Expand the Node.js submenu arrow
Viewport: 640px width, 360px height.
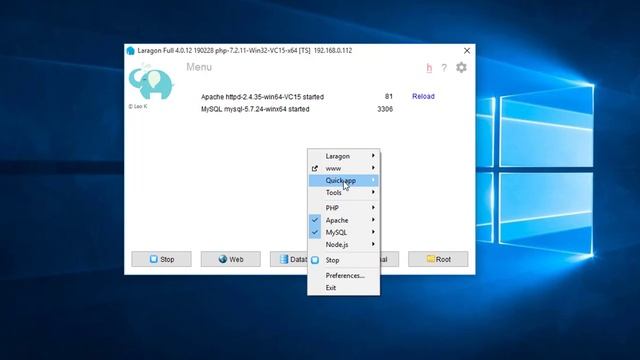373,244
